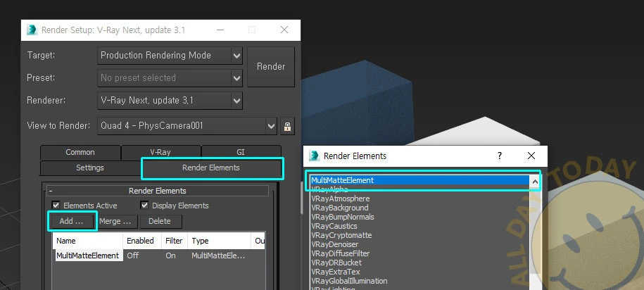Click the Off value in the Enabled column
This screenshot has width=644, height=290.
pos(133,256)
